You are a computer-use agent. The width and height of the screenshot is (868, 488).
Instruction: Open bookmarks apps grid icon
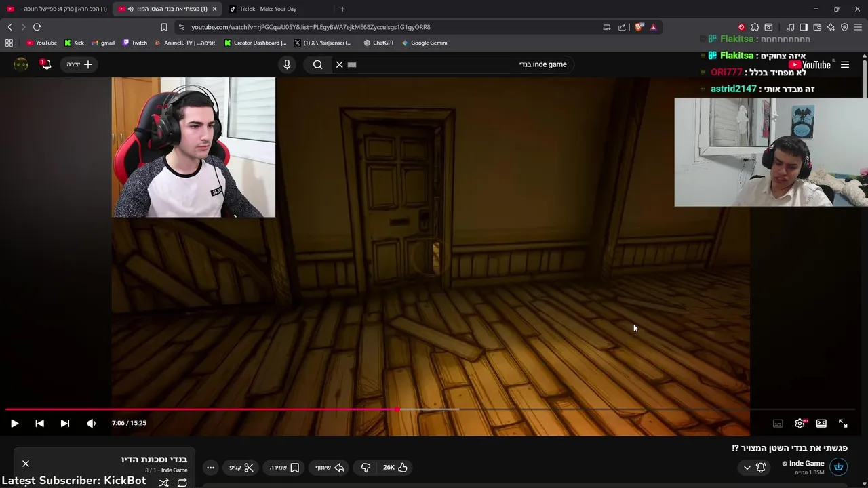[x=9, y=43]
